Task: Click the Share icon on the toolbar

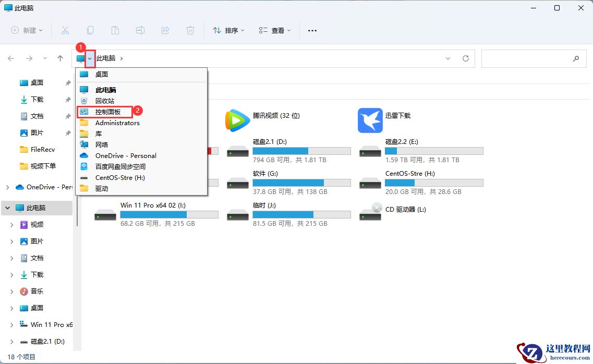Action: coord(165,30)
